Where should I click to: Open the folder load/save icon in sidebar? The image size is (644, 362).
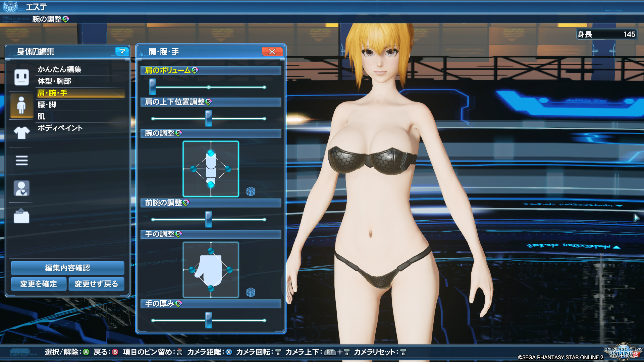[x=21, y=216]
